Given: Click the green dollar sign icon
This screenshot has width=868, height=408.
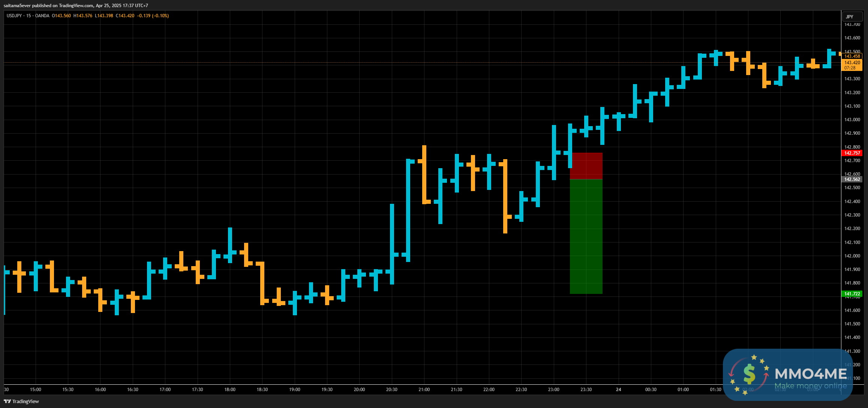Looking at the screenshot, I should (x=749, y=374).
